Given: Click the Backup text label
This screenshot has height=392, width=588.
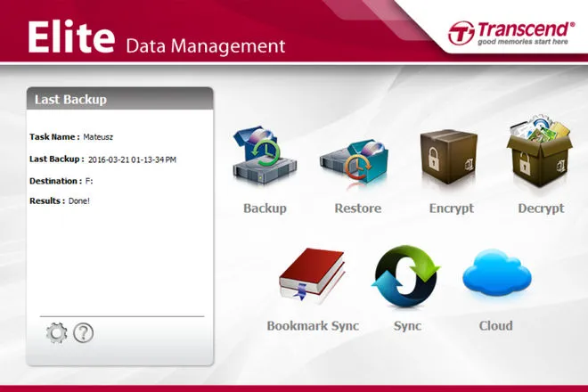Looking at the screenshot, I should [x=265, y=208].
